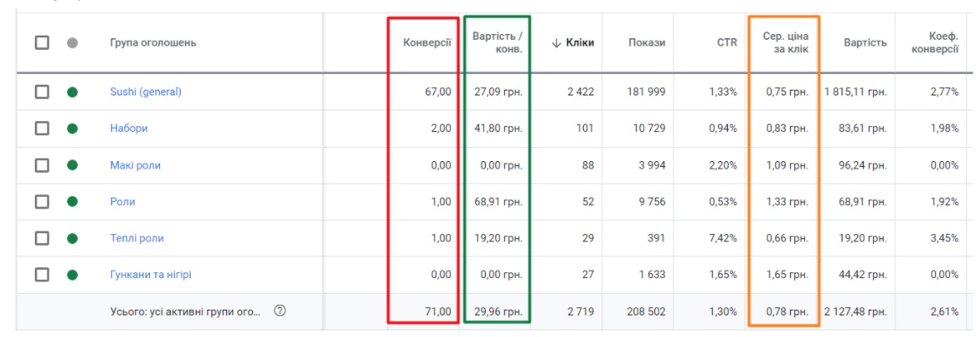Click the status dot beside Роли
980x337 pixels.
(x=72, y=202)
